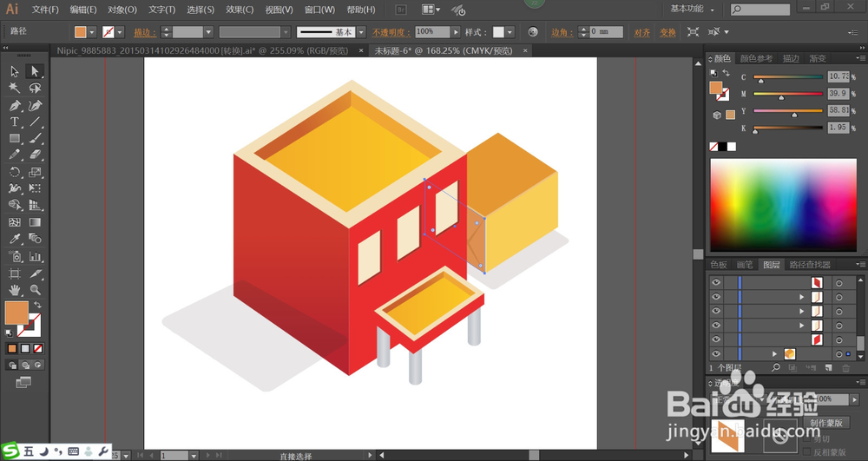Toggle eye icon of fourth layer row
The image size is (868, 461).
(x=716, y=326)
